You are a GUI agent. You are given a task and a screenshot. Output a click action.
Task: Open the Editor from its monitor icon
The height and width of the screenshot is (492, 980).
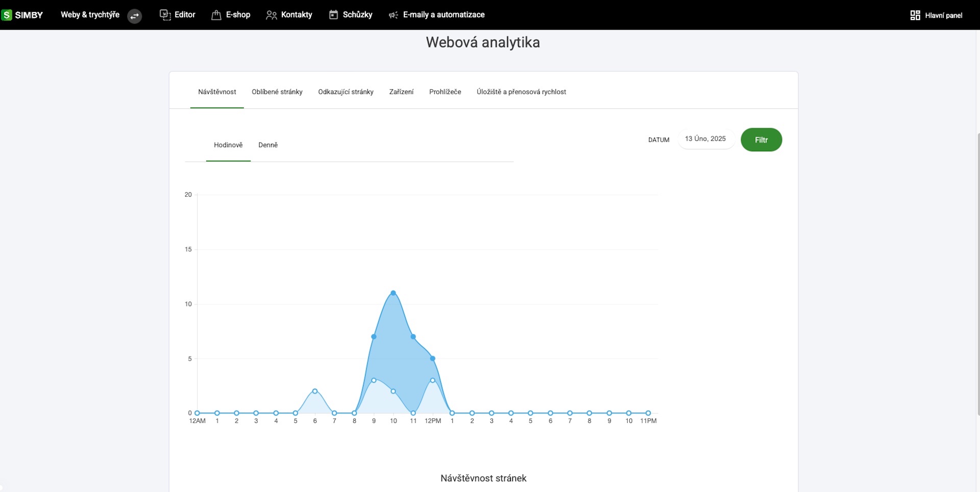165,15
